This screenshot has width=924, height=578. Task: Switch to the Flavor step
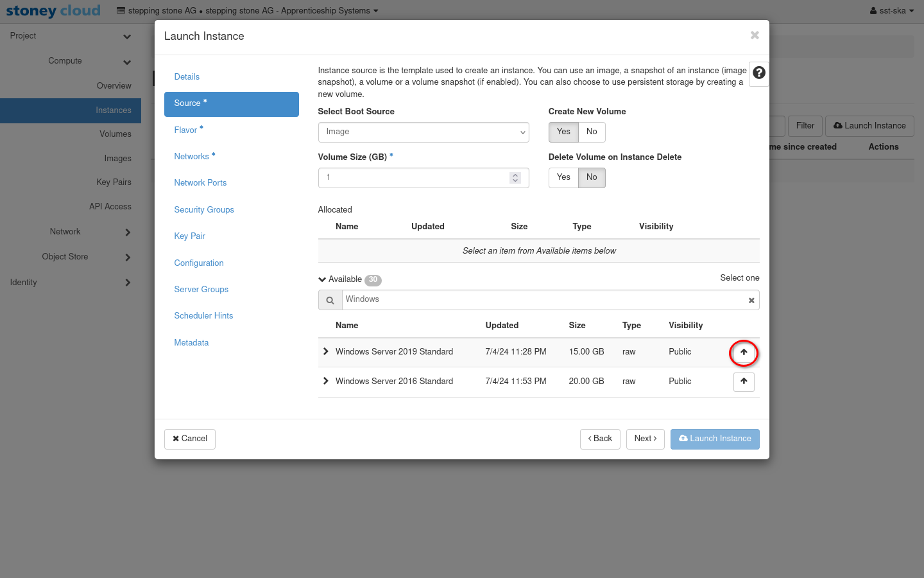click(x=186, y=130)
